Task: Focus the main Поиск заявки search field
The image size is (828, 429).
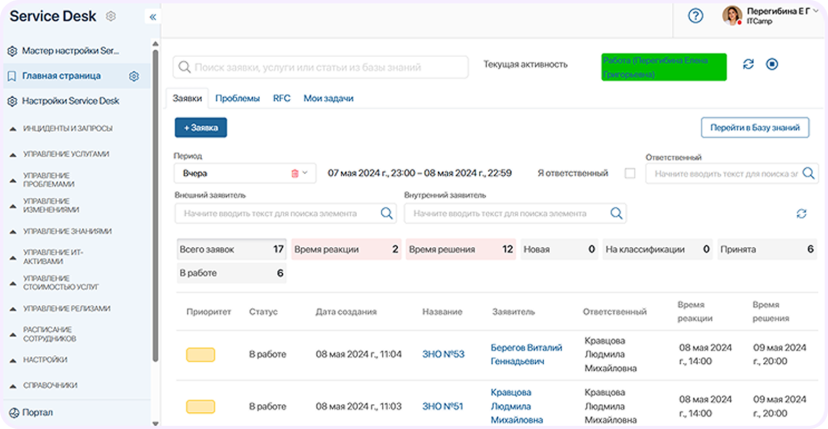Action: (321, 67)
